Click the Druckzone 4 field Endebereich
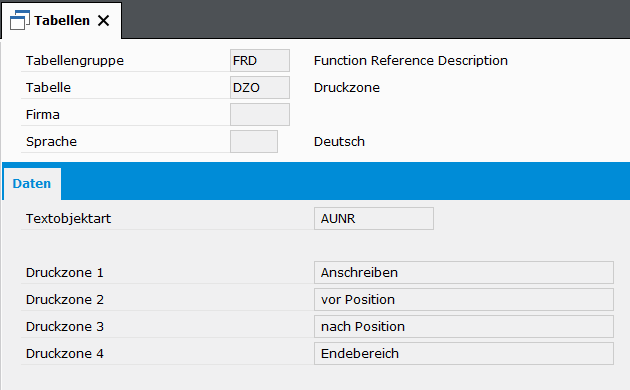The height and width of the screenshot is (390, 630). pyautogui.click(x=464, y=353)
